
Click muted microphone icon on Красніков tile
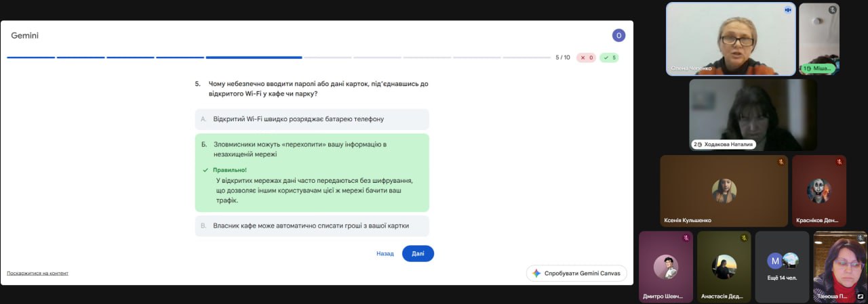click(x=839, y=162)
